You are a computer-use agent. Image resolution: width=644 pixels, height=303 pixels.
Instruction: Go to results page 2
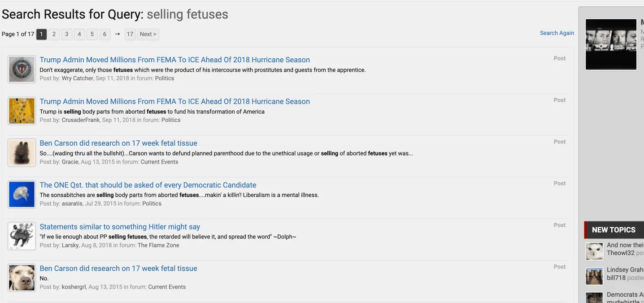tap(54, 34)
